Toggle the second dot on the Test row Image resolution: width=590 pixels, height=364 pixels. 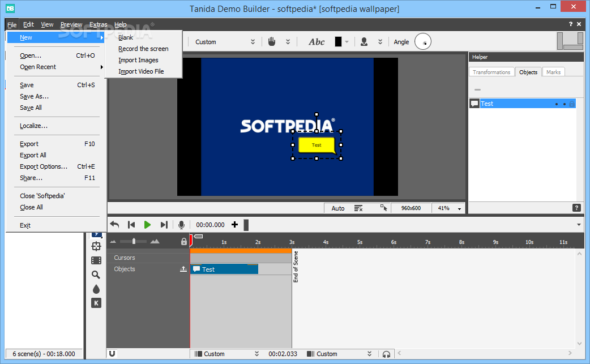coord(565,104)
